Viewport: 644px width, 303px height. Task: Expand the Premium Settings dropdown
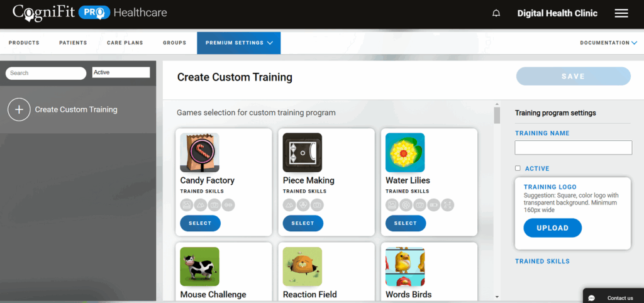click(238, 43)
